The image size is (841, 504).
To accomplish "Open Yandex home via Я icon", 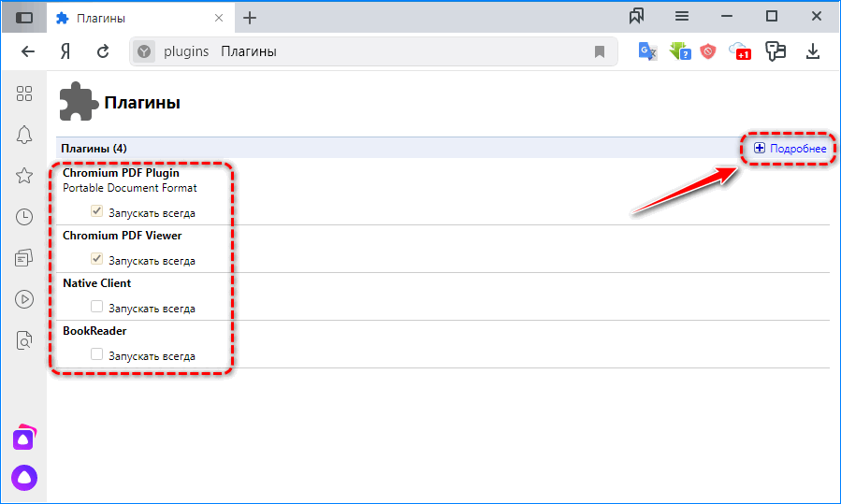I will tap(65, 51).
